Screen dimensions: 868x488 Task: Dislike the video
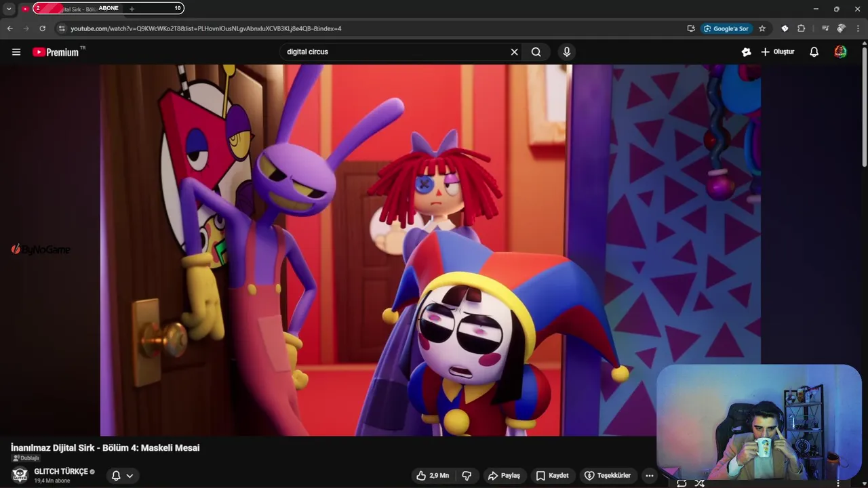point(467,476)
